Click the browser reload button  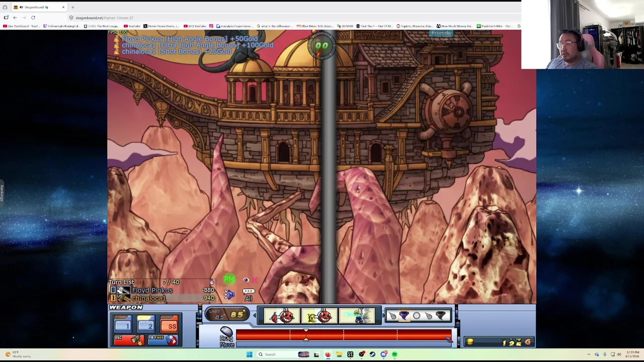click(x=33, y=18)
